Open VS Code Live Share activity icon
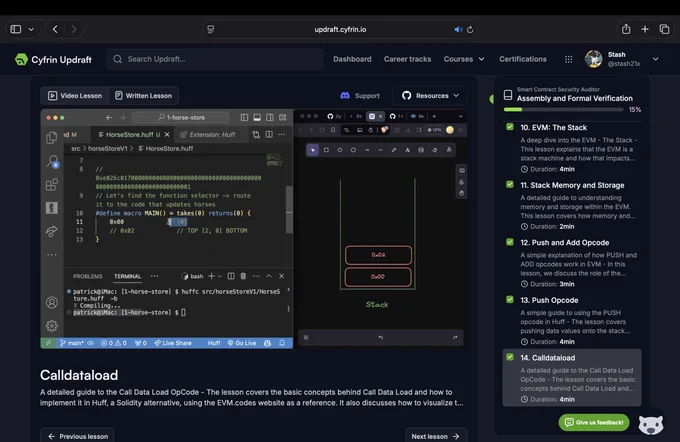This screenshot has width=680, height=442. pyautogui.click(x=52, y=231)
